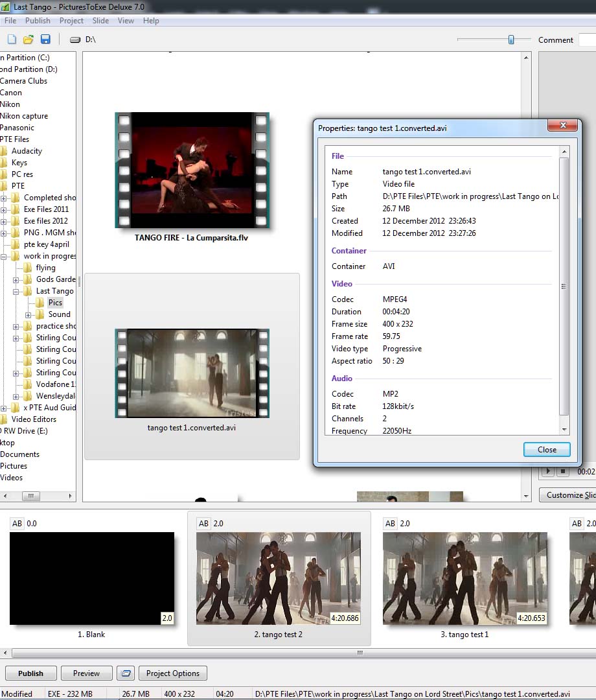Open the File menu
This screenshot has height=700, width=596.
[10, 21]
